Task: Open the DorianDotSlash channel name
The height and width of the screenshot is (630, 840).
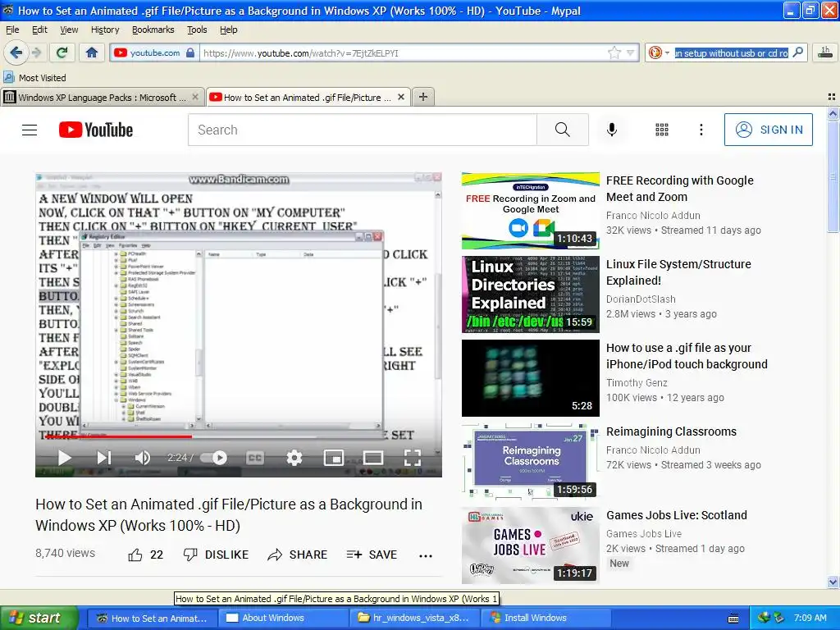Action: pos(641,299)
